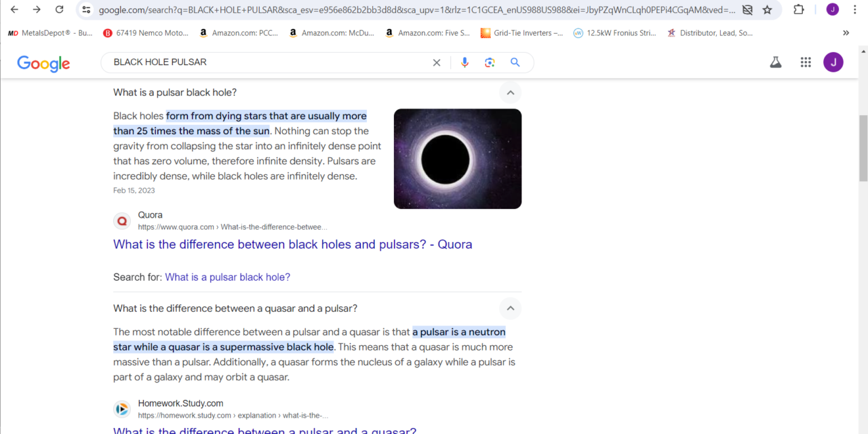Image resolution: width=868 pixels, height=434 pixels.
Task: Click the Homework.Study.com favicon
Action: pos(122,409)
